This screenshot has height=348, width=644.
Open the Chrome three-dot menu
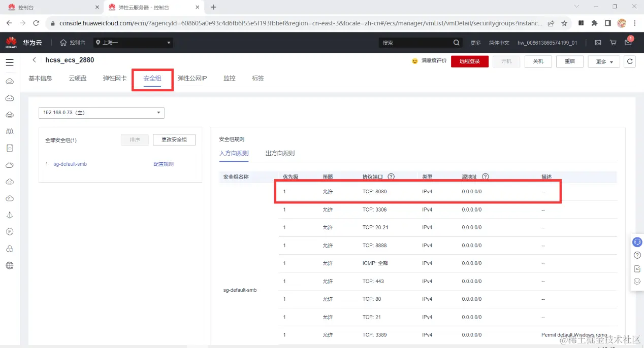tap(635, 23)
